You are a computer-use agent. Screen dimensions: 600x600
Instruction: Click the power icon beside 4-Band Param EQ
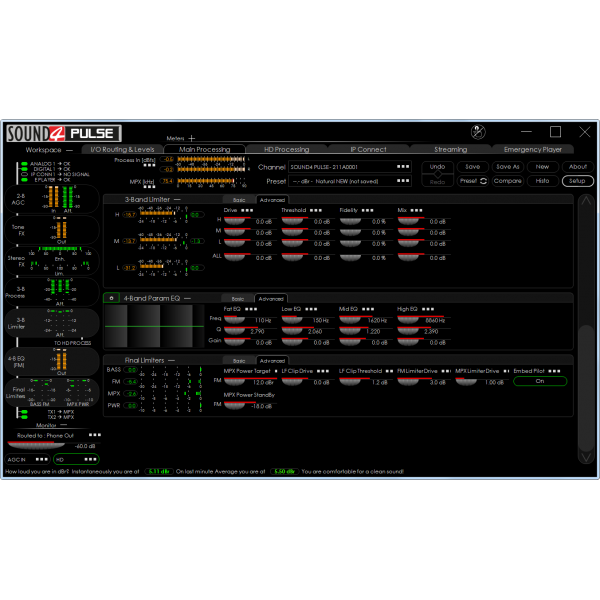tap(111, 298)
